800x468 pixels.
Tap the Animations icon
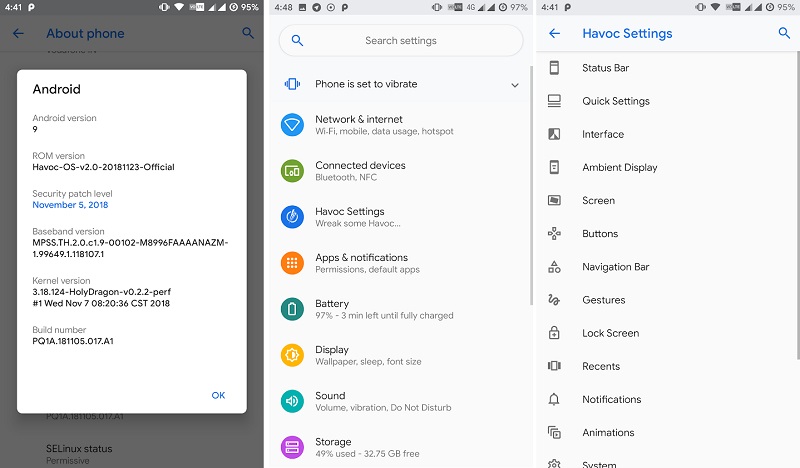tap(554, 432)
